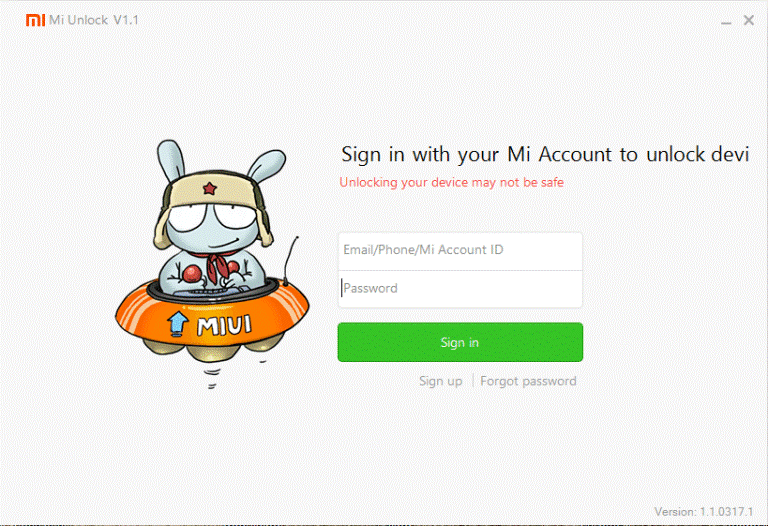The image size is (768, 526).
Task: Click the blue up arrow on the saucer
Action: 177,324
